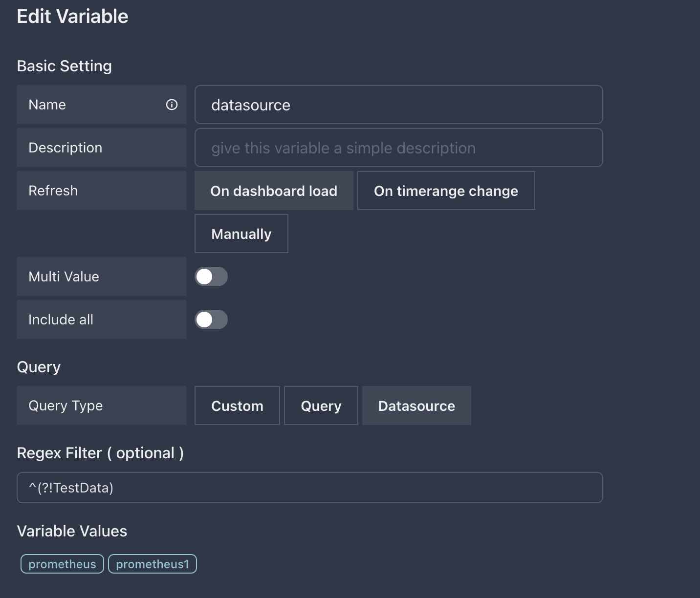
Task: Click the Name input field containing datasource
Action: coord(398,105)
